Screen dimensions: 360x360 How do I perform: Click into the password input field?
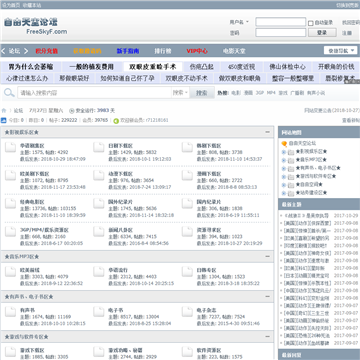(281, 33)
